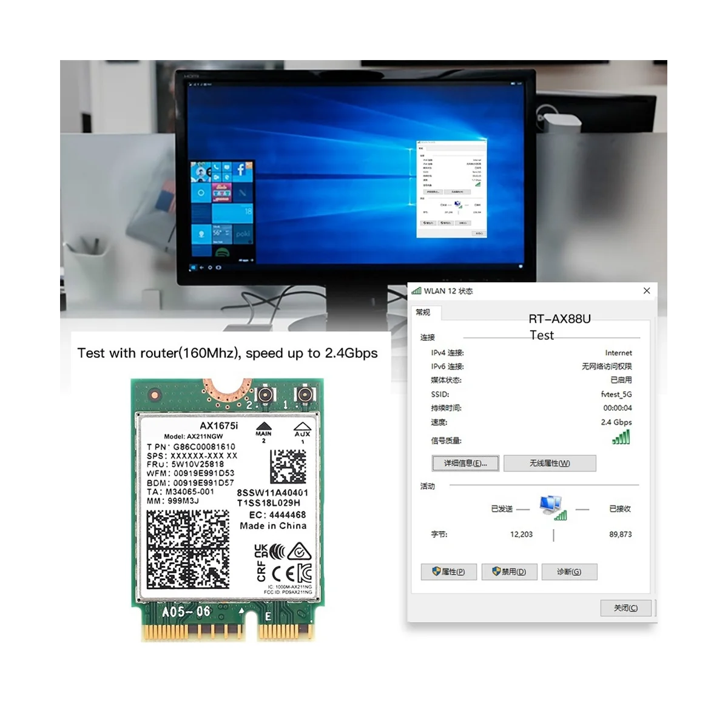Open the Cortana ring tile

(x=201, y=192)
